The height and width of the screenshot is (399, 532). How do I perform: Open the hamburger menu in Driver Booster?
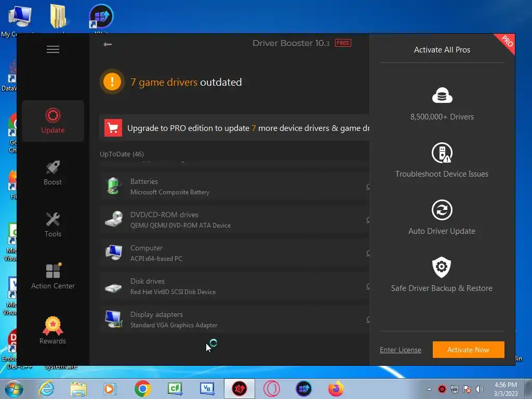pyautogui.click(x=53, y=49)
